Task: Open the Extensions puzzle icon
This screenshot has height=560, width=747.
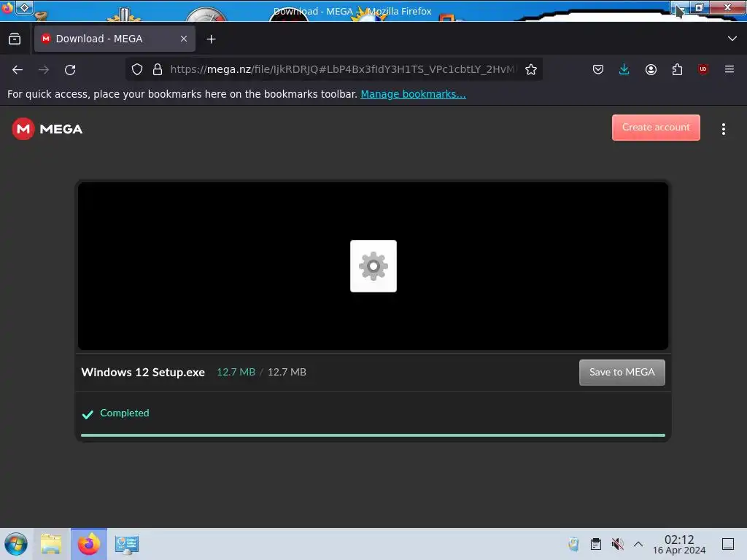Action: pyautogui.click(x=677, y=69)
